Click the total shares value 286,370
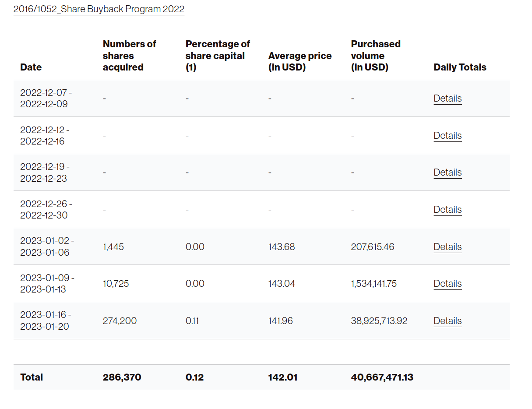Viewport: 532px width, 409px height. (x=122, y=377)
